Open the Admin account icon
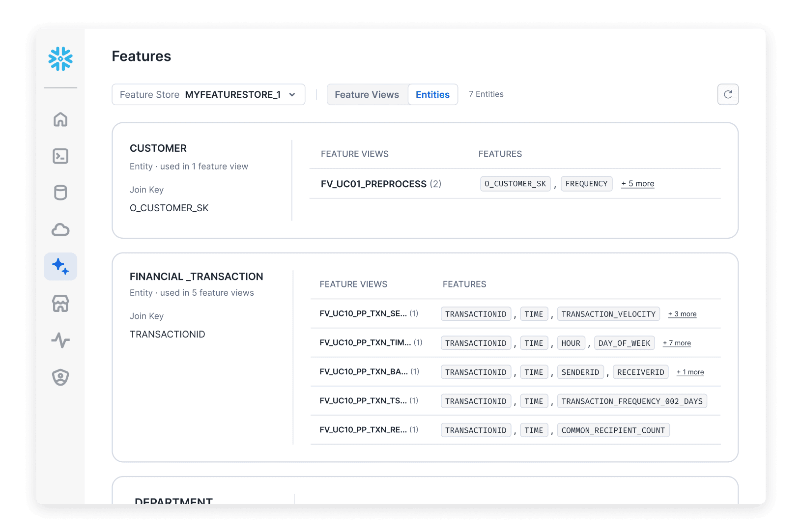The height and width of the screenshot is (532, 802). [x=60, y=377]
